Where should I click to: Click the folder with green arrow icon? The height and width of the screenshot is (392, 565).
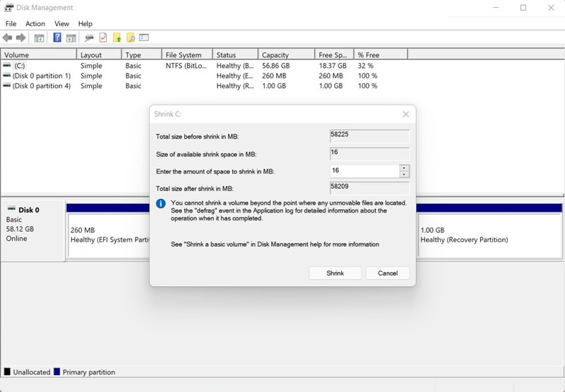pos(117,37)
